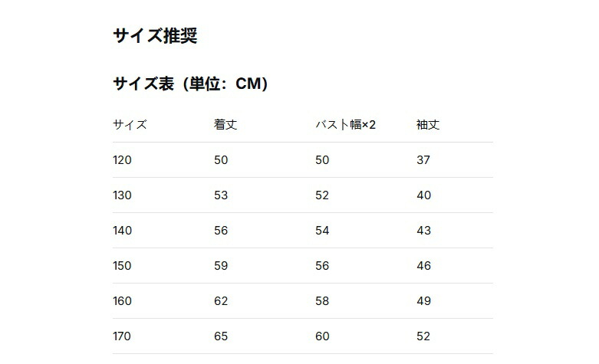Select the サイズ column header
The width and height of the screenshot is (599, 364).
130,125
